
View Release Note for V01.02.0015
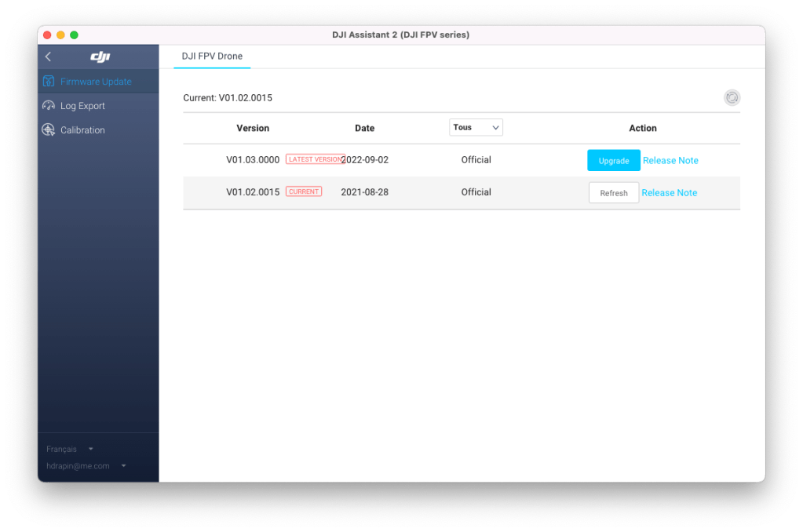pyautogui.click(x=669, y=192)
